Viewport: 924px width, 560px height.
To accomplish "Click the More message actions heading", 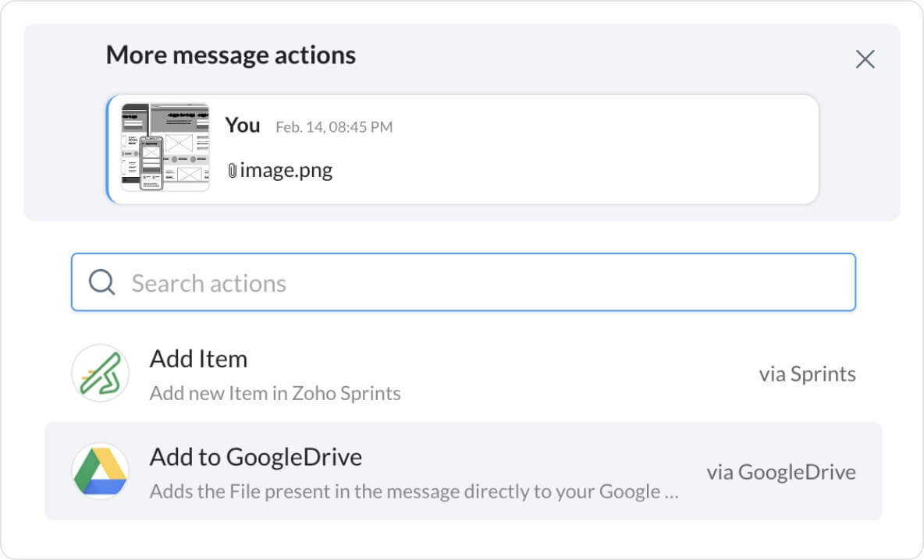I will click(230, 55).
